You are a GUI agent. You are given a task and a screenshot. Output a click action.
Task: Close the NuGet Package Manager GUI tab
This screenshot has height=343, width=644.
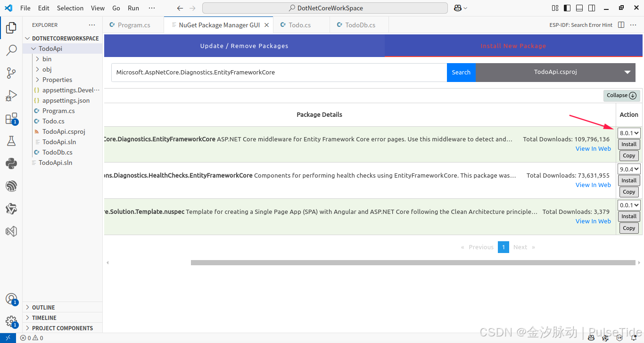coord(266,25)
